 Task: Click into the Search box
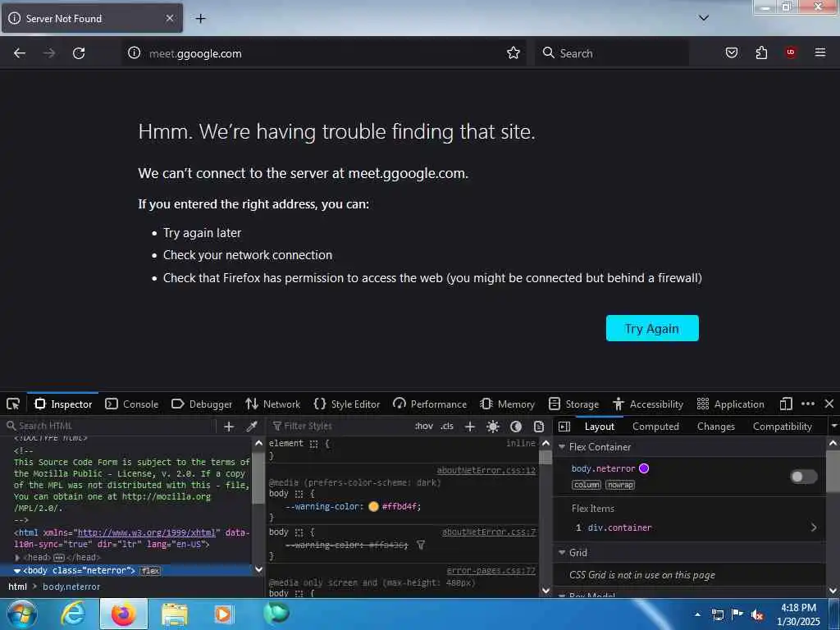tap(610, 53)
